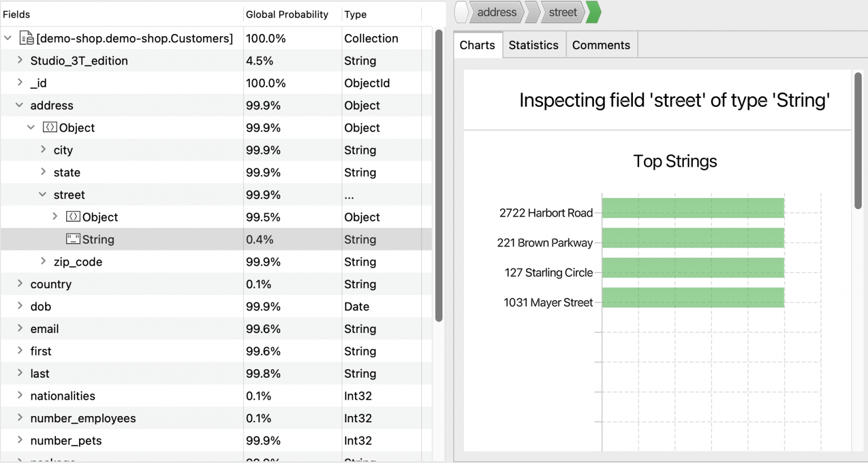
Task: Click the green arrow at breadcrumb end
Action: (x=592, y=12)
